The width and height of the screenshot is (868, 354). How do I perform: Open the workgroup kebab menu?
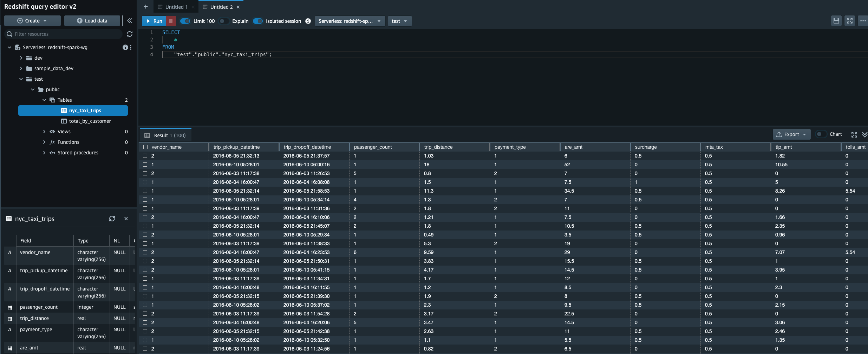131,47
